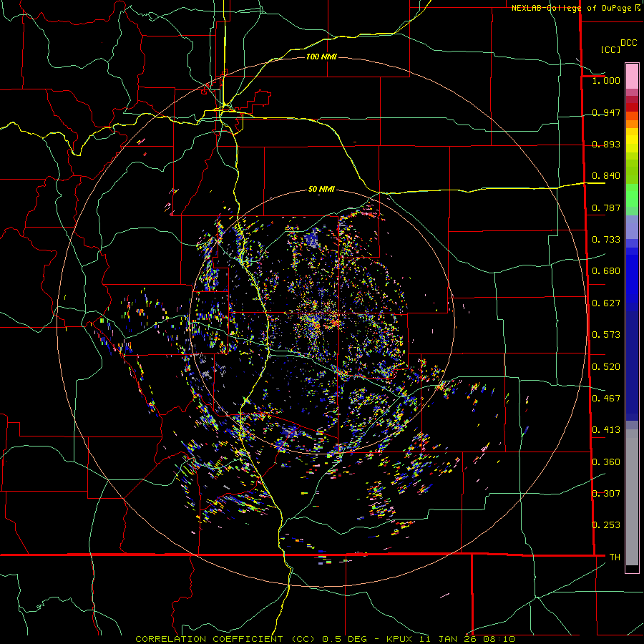Click the 0.360 legend value
This screenshot has width=644, height=644.
pyautogui.click(x=606, y=462)
